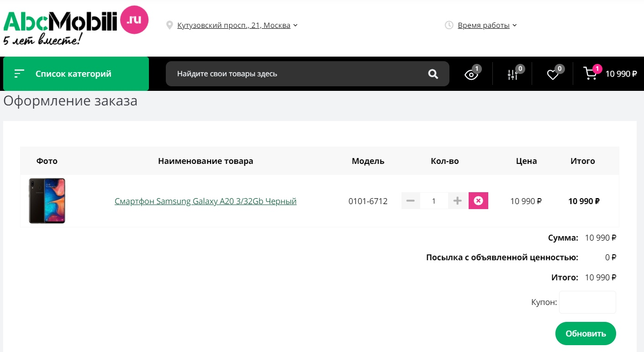The width and height of the screenshot is (644, 352).
Task: Click the quantity field showing 1
Action: tap(434, 201)
